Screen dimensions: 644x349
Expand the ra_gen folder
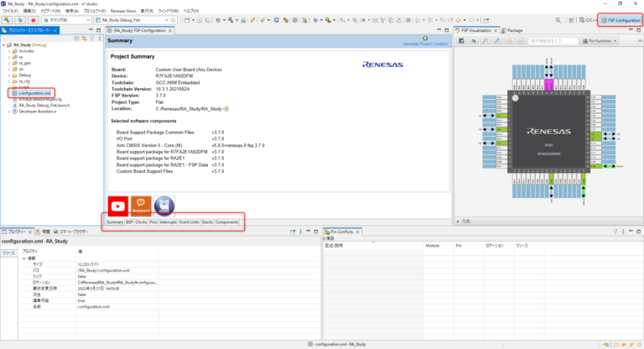pos(9,63)
